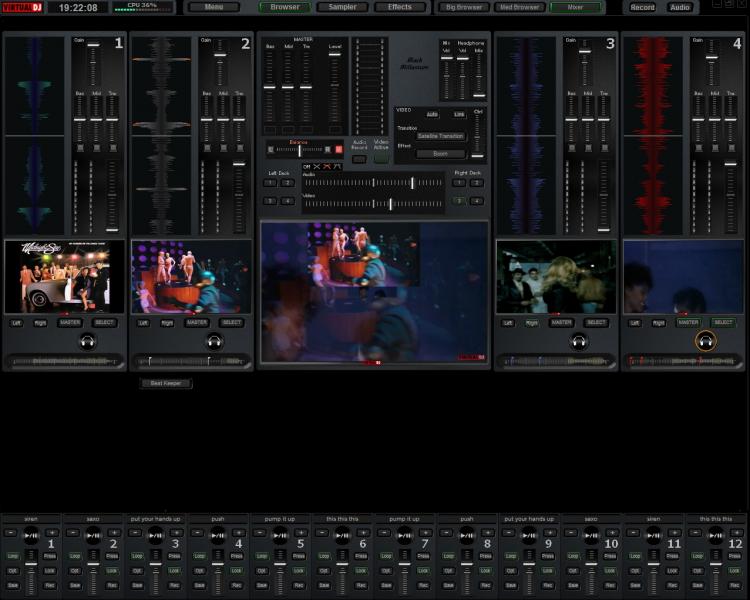The width and height of the screenshot is (750, 600).
Task: Open the Menu in the top bar
Action: (214, 7)
